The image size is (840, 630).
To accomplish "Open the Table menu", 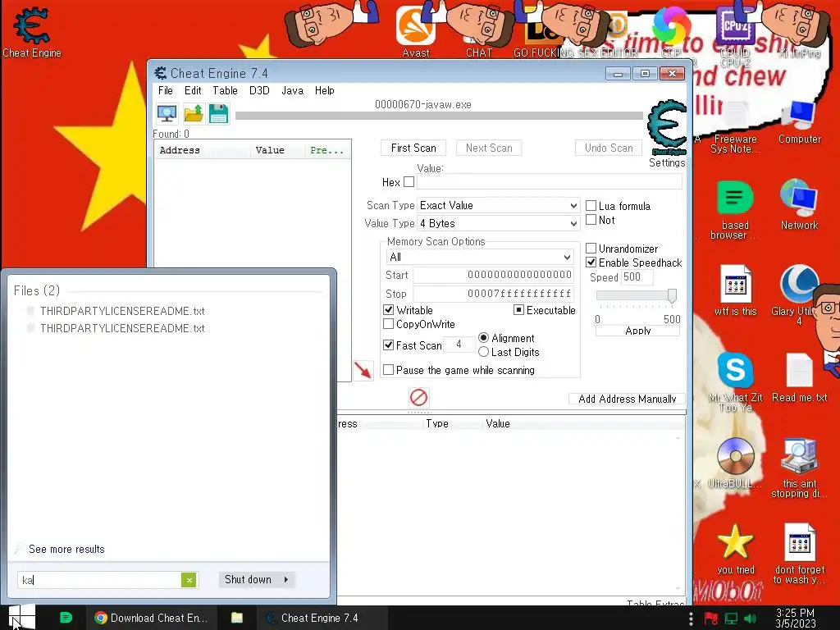I will (225, 90).
